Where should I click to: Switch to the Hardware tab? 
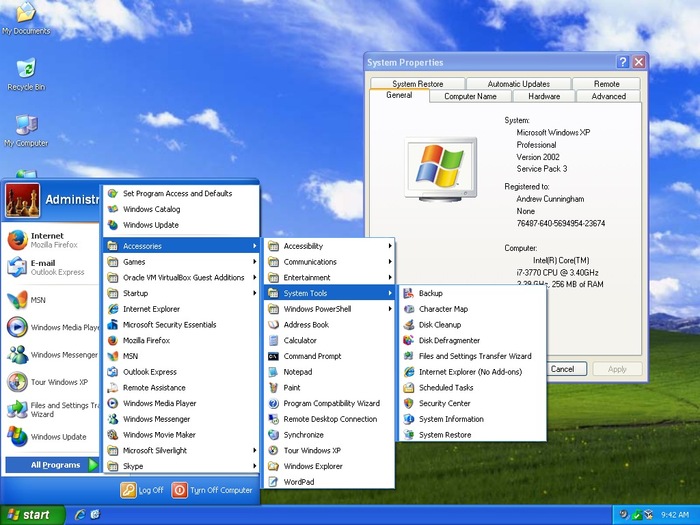pos(544,97)
